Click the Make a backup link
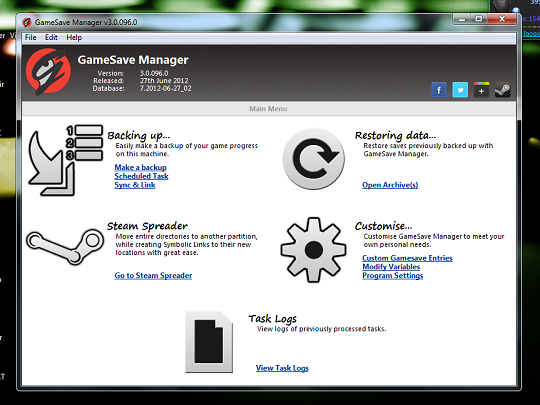 (x=141, y=167)
